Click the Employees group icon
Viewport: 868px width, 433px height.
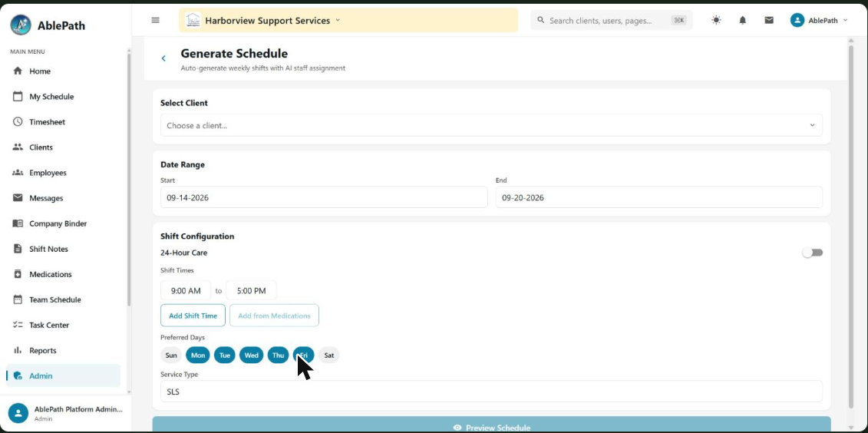(x=18, y=173)
